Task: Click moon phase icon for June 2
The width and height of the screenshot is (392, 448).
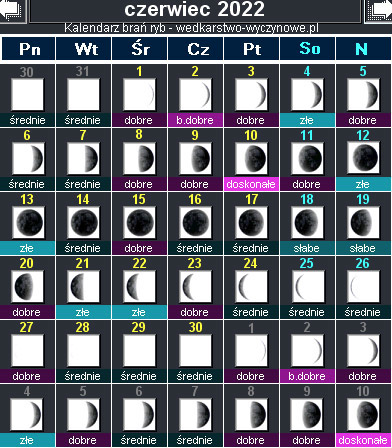Action: (x=195, y=95)
